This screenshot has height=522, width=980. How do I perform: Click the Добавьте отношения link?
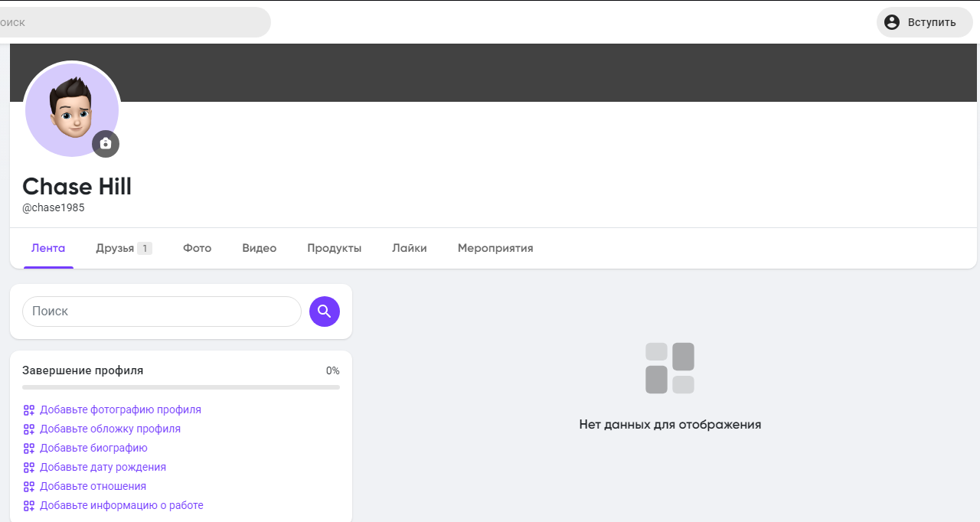(x=93, y=486)
